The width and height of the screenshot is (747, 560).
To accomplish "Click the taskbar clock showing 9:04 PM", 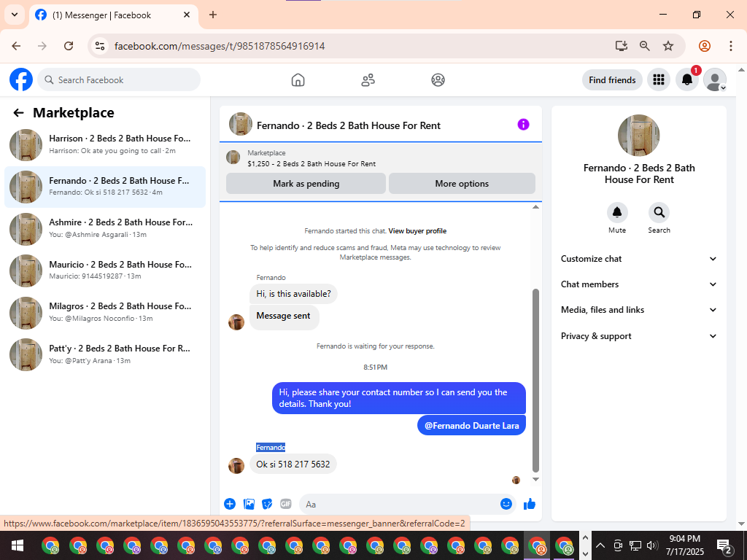I will pos(684,545).
